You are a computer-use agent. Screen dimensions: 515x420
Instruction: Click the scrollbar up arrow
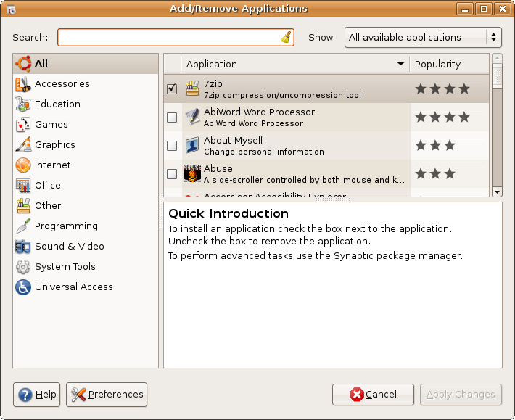(x=497, y=59)
